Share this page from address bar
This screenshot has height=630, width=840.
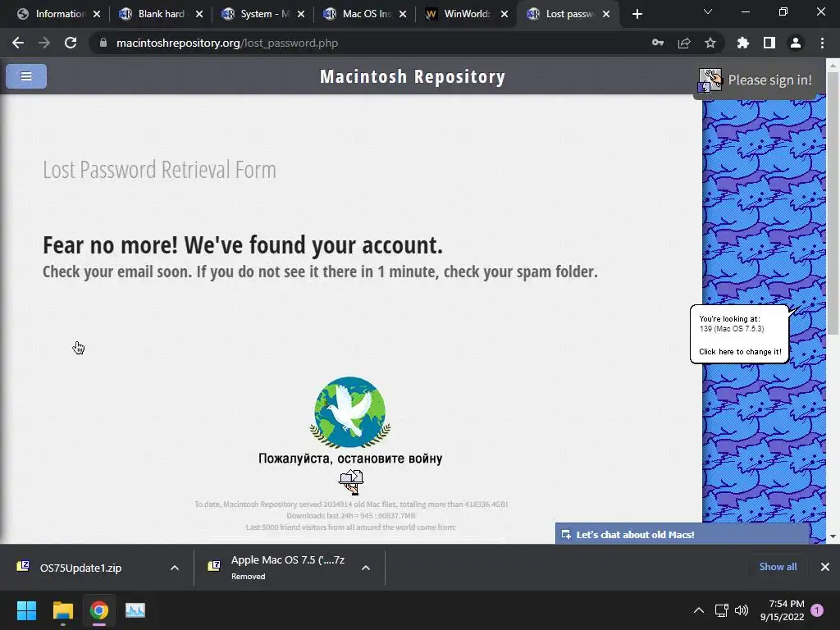click(684, 43)
